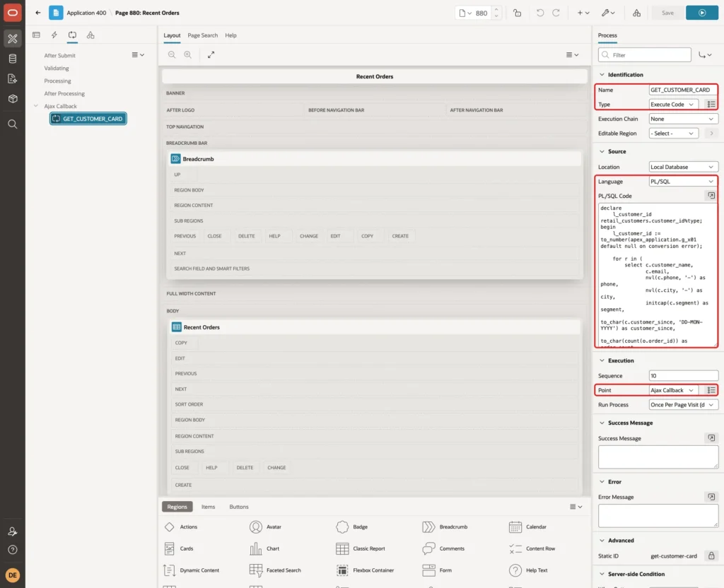This screenshot has height=588, width=724.
Task: Click the Sequence field showing 10
Action: pyautogui.click(x=683, y=376)
